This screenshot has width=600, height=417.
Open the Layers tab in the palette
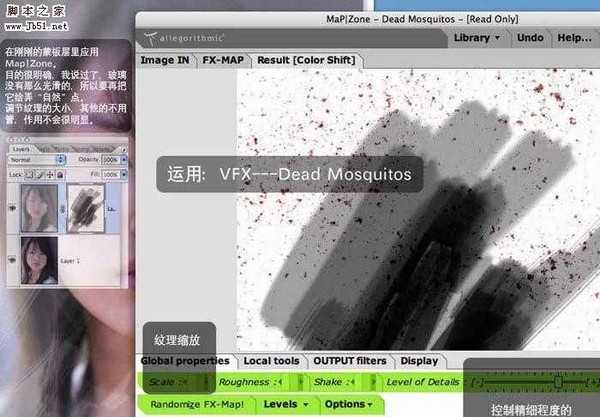(21, 149)
